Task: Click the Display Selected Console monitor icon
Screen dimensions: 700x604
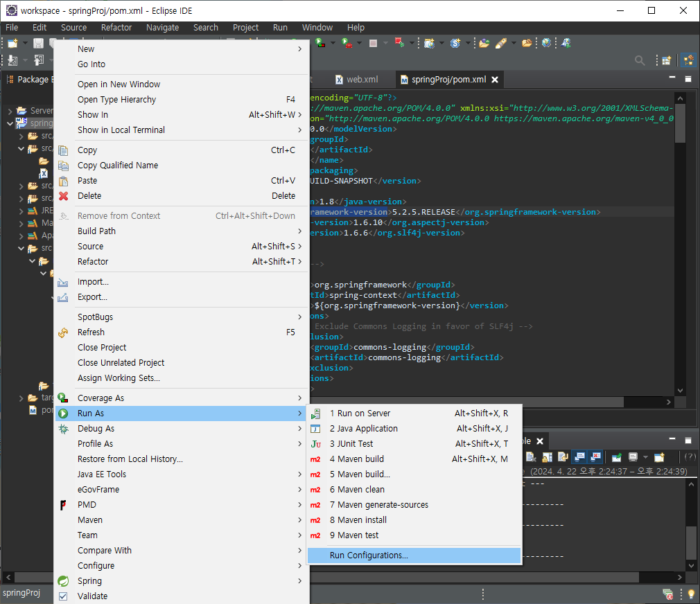Action: [633, 456]
